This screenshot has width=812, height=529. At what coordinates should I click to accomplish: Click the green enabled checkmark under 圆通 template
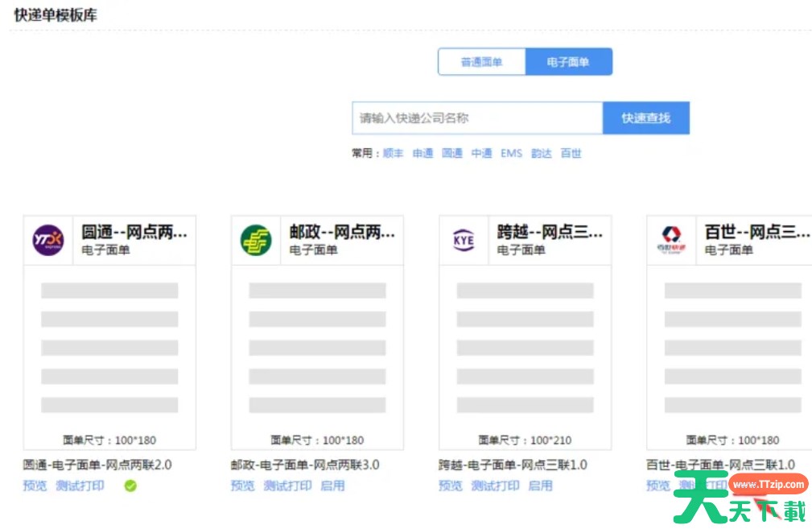130,486
